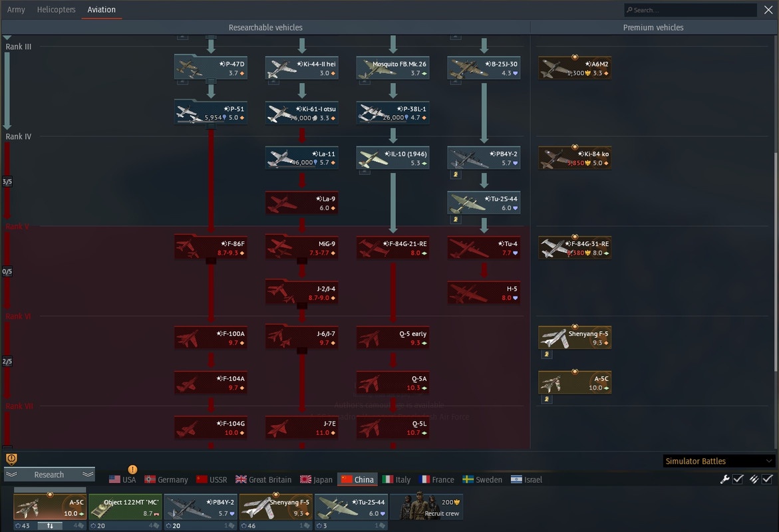Click Recruit crew slot
Image resolution: width=779 pixels, height=532 pixels.
[x=426, y=507]
